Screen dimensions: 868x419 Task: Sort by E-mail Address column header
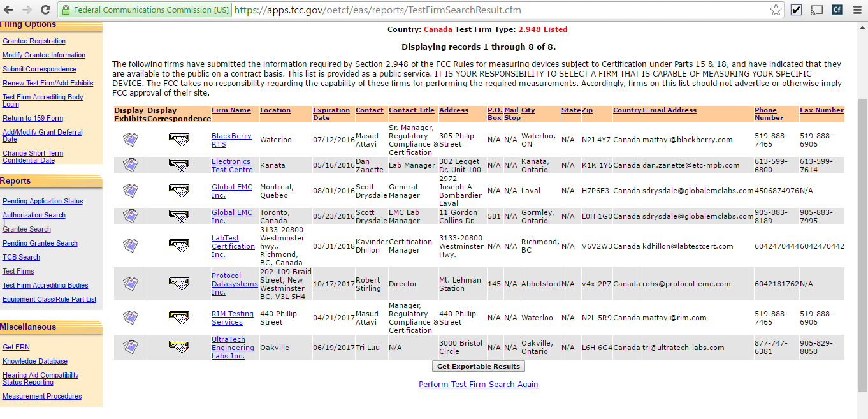(669, 110)
